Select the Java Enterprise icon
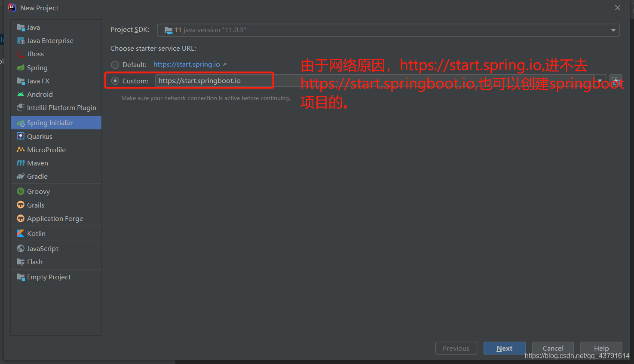The image size is (634, 364). pos(21,41)
